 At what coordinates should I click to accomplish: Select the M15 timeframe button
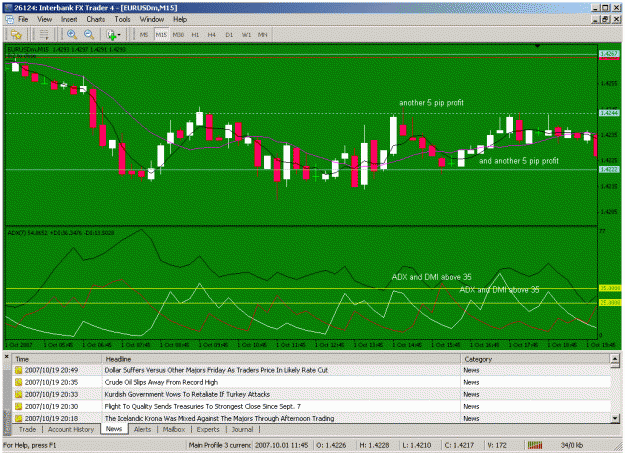161,35
